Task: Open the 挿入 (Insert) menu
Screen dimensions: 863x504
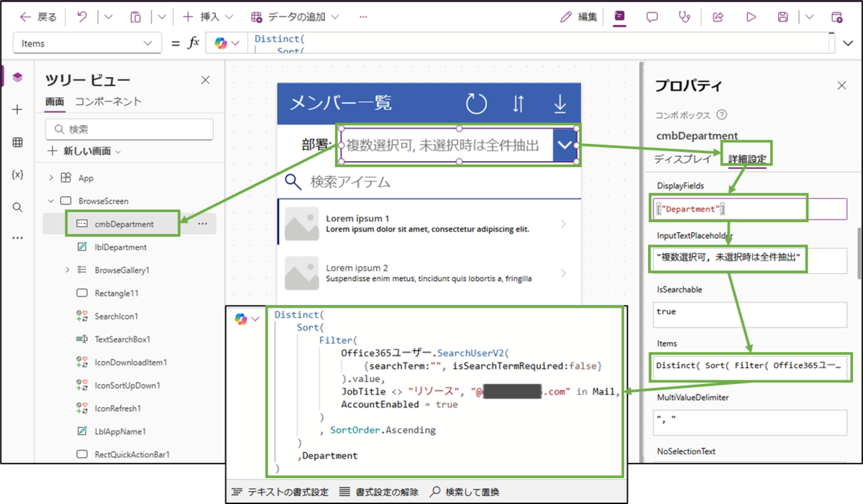Action: [x=208, y=17]
